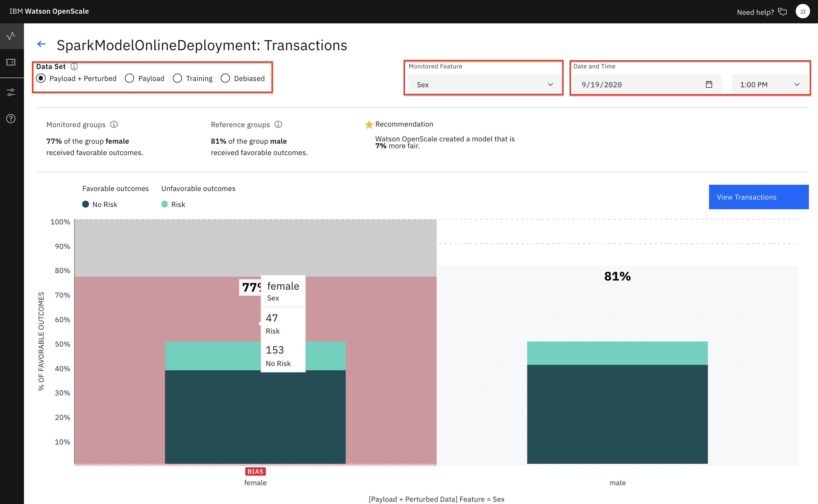Screen dimensions: 818x504
Task: Click the Monitored groups info icon
Action: tap(114, 124)
